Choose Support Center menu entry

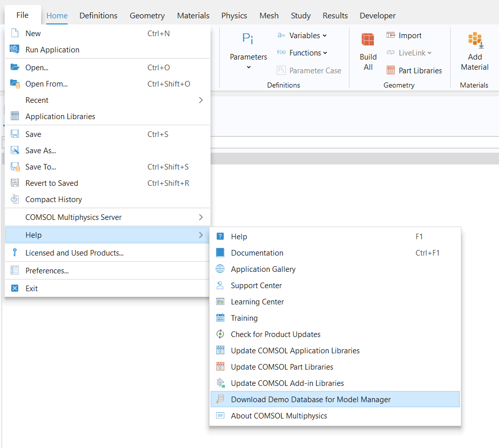coord(335,285)
